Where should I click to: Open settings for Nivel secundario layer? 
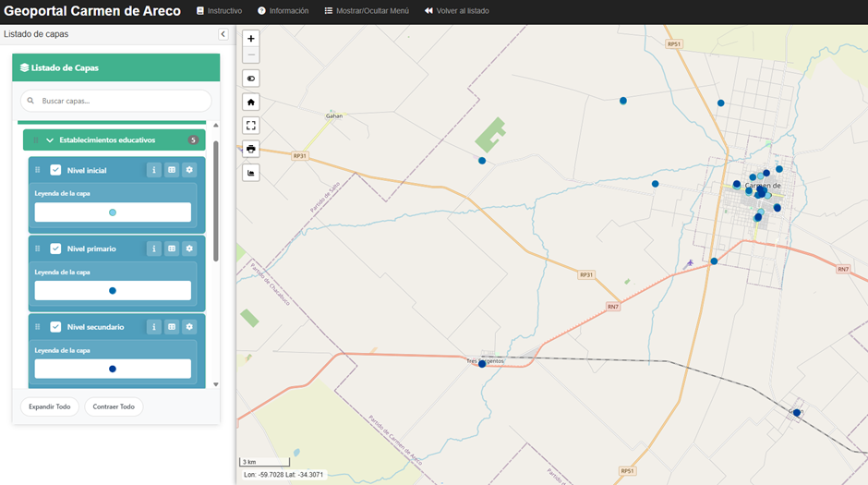pyautogui.click(x=189, y=327)
